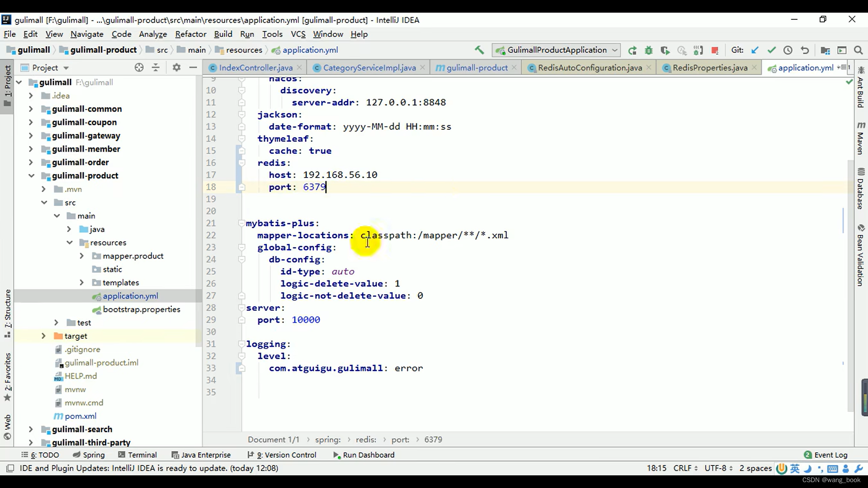The width and height of the screenshot is (868, 488).
Task: Expand the gulimall-search tree item
Action: pyautogui.click(x=30, y=429)
